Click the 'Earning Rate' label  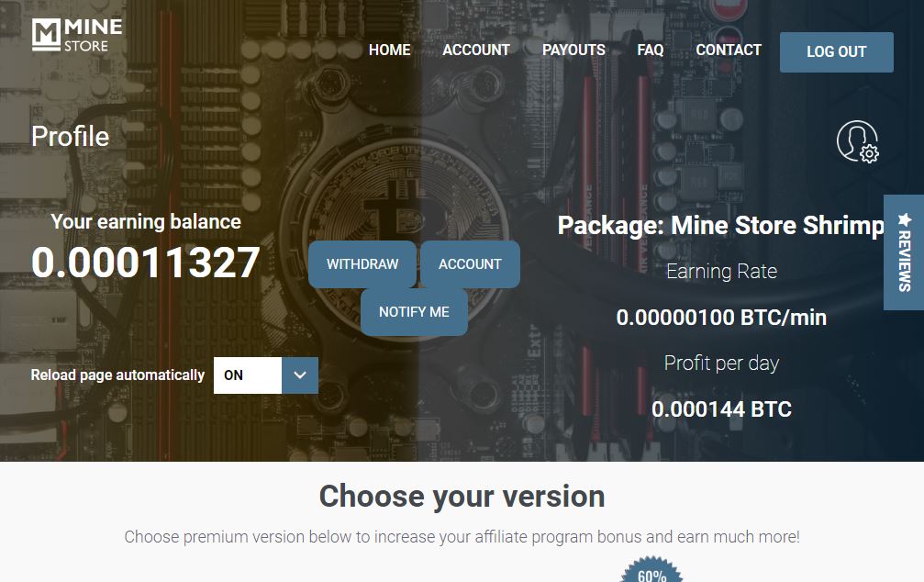pyautogui.click(x=721, y=271)
